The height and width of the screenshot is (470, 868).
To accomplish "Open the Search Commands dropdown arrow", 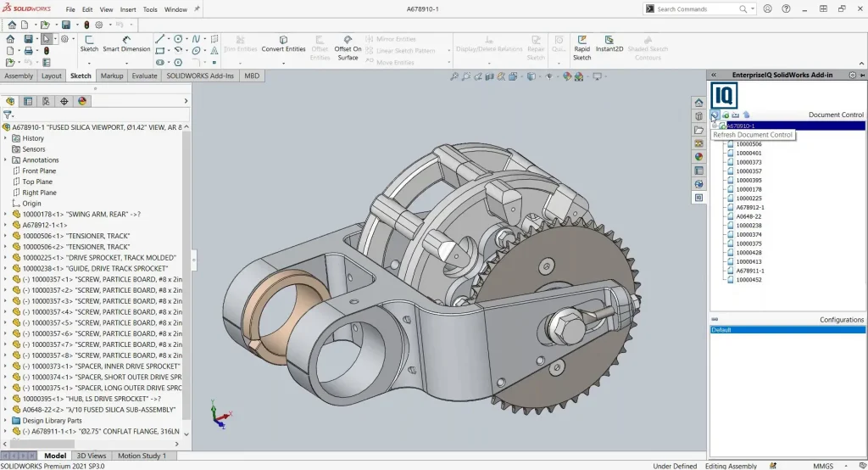I will coord(753,8).
